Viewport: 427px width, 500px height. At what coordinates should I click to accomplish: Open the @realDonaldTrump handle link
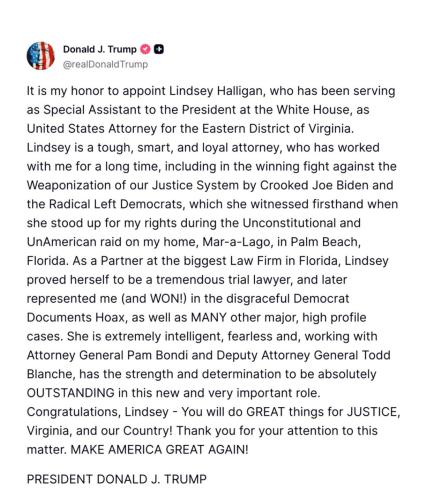[x=105, y=64]
